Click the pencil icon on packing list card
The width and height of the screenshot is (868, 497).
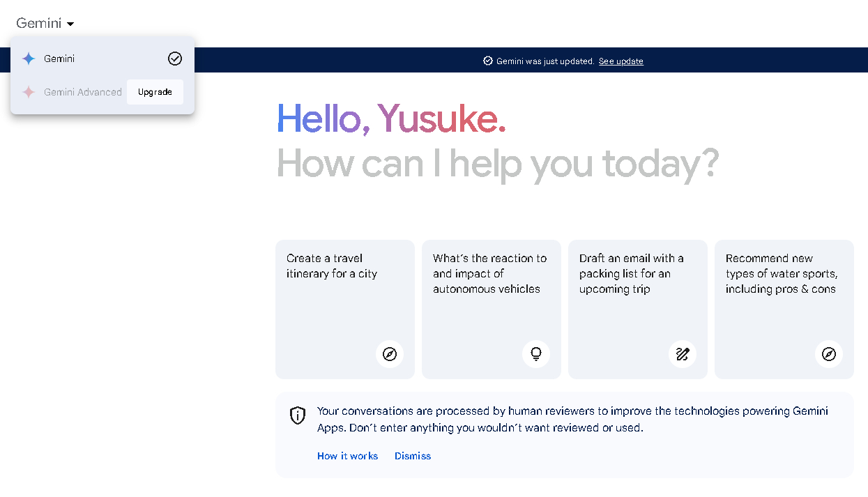pos(683,354)
